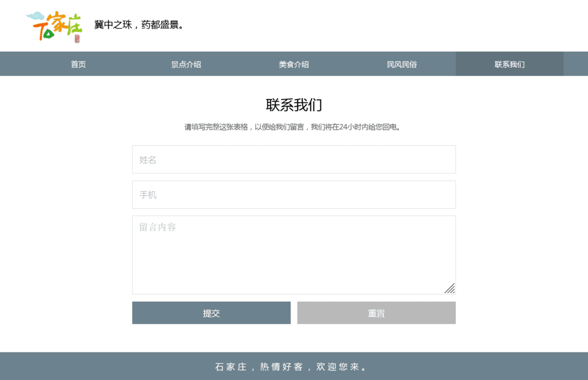Click the red seal stamp beside the logo
Viewport: 588px width, 380px height.
coord(77,39)
